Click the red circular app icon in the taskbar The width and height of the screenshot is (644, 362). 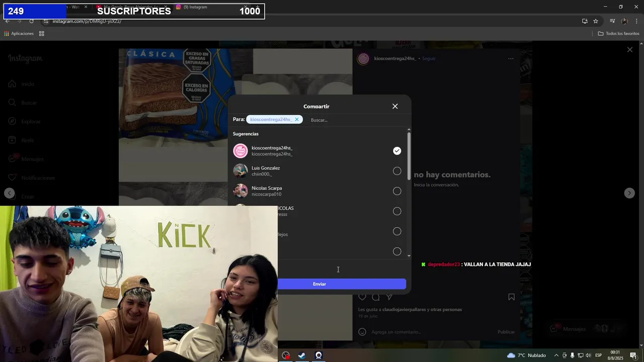(286, 355)
